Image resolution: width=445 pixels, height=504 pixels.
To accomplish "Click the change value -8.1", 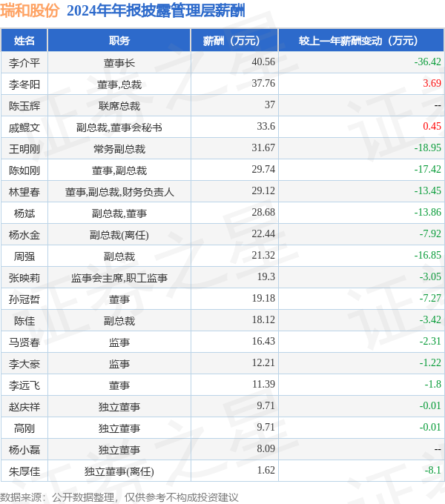I will point(433,470).
